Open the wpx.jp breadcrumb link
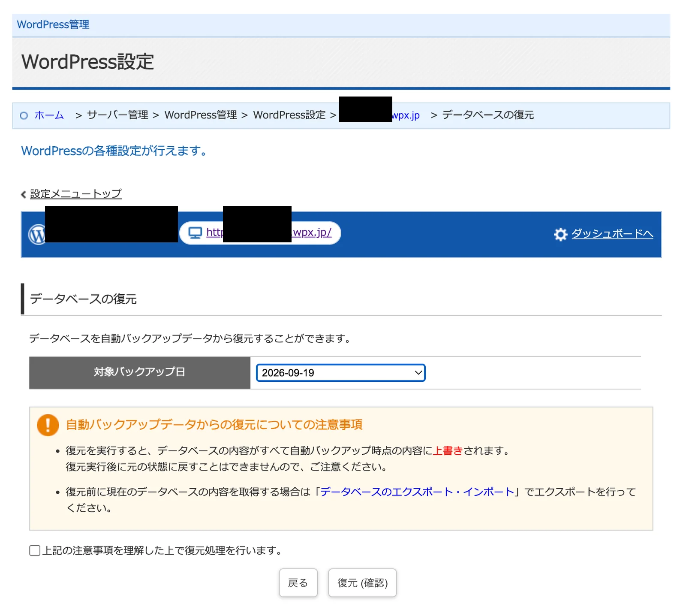This screenshot has width=686, height=616. (x=406, y=115)
